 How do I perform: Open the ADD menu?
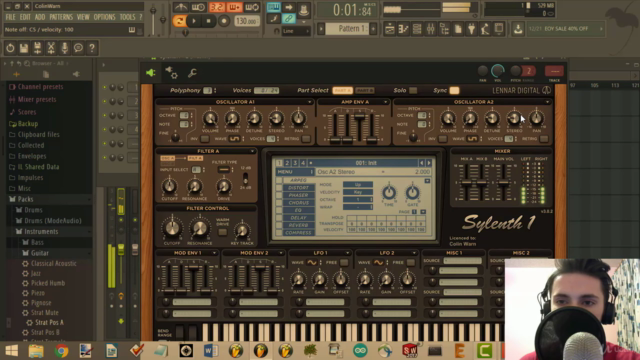[40, 17]
